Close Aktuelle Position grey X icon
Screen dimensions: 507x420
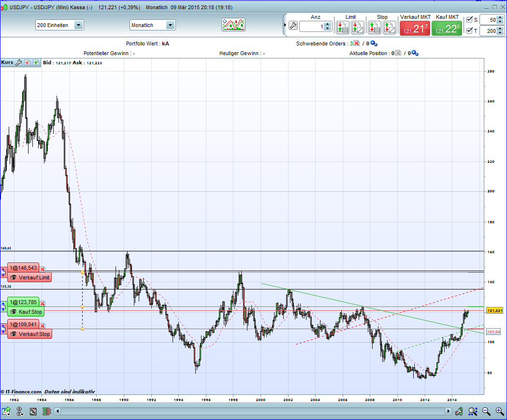pos(398,53)
